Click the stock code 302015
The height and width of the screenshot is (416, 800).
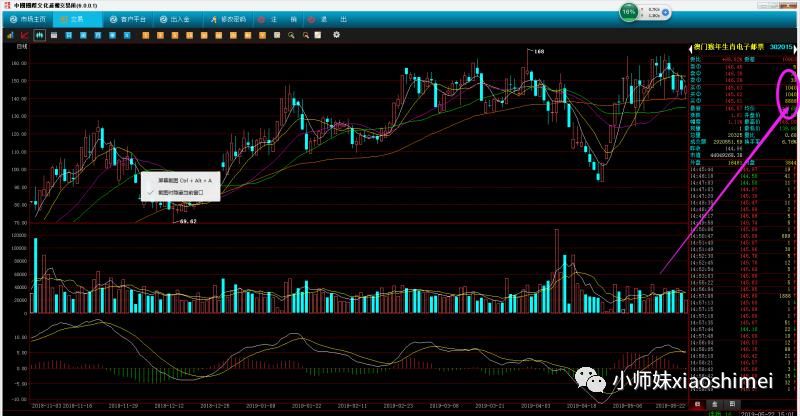[781, 47]
